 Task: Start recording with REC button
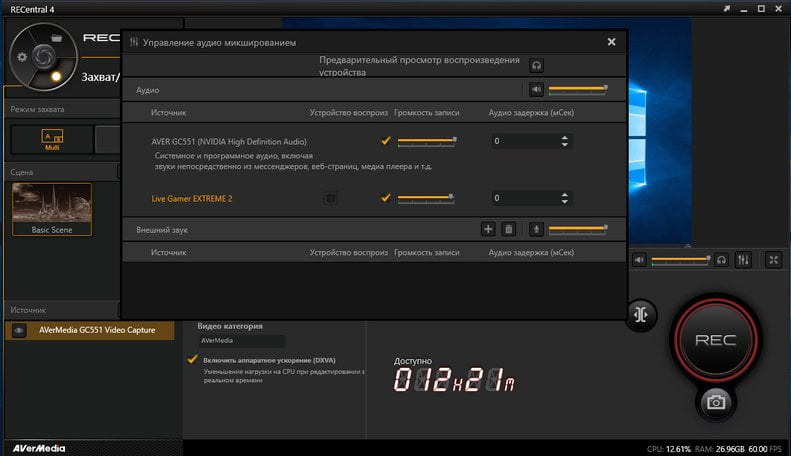pos(715,340)
